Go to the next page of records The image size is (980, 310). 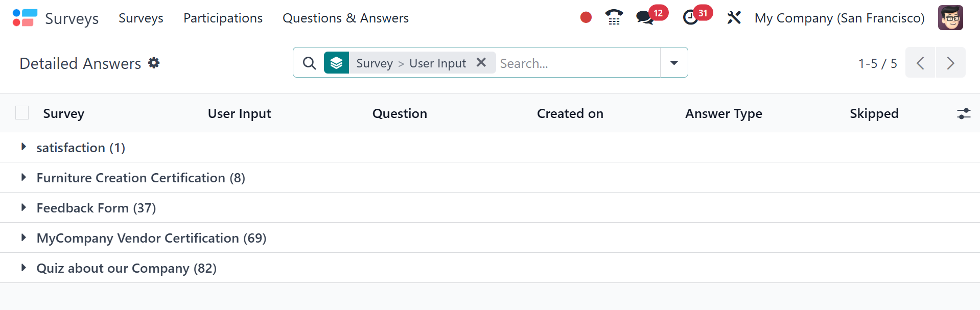tap(950, 63)
